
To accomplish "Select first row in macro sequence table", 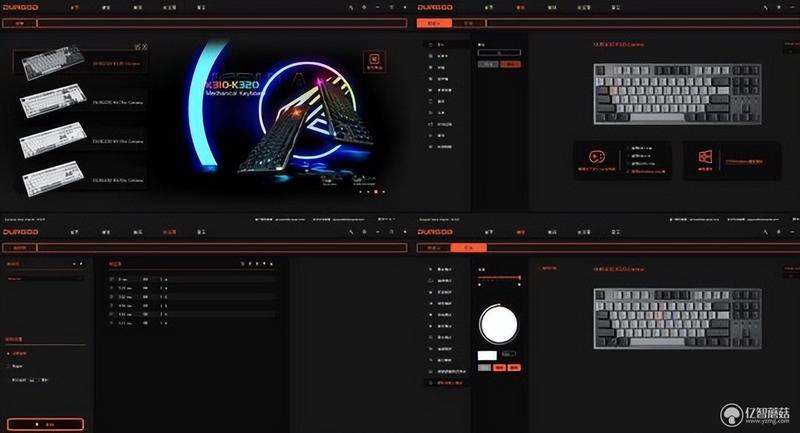I will pyautogui.click(x=192, y=279).
